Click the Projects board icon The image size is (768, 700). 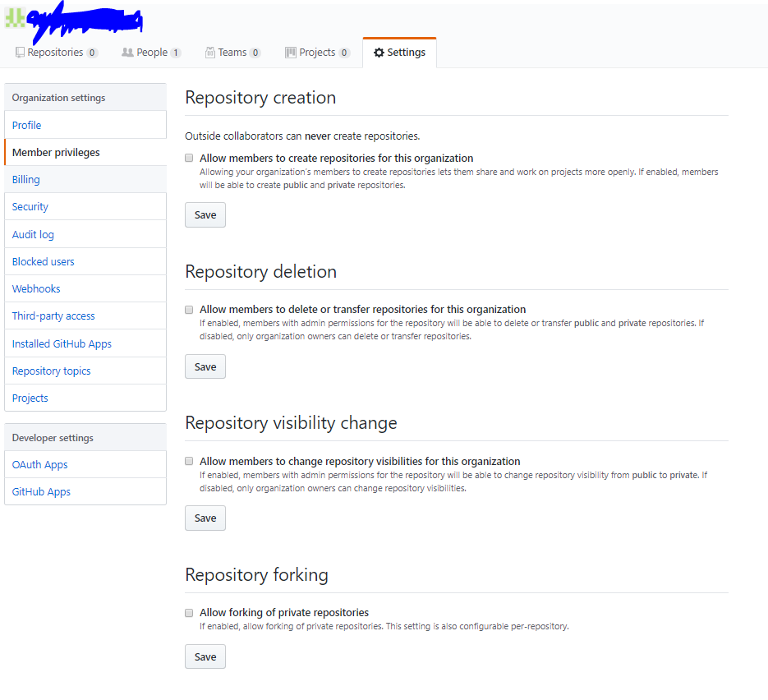pos(291,53)
